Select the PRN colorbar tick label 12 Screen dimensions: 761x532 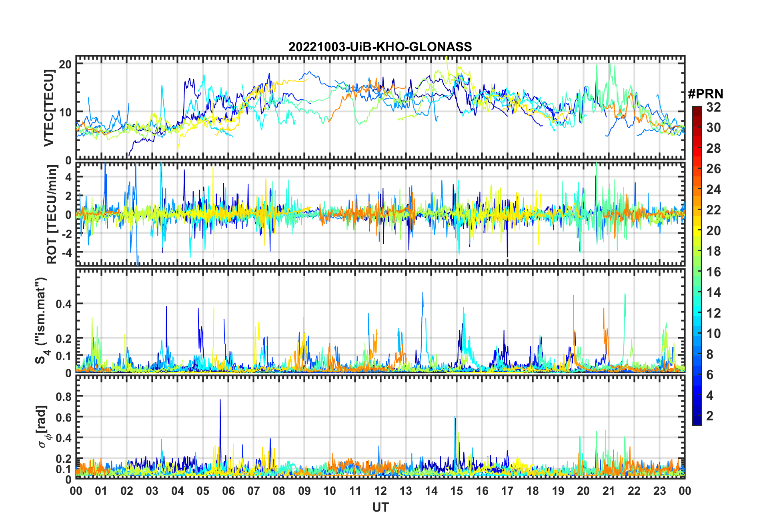[x=713, y=313]
